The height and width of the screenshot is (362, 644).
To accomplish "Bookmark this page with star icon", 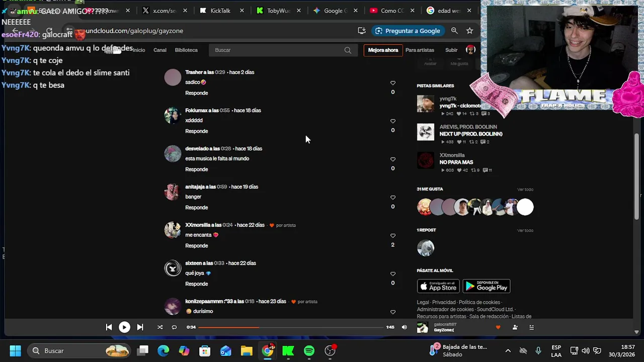I will pyautogui.click(x=469, y=31).
